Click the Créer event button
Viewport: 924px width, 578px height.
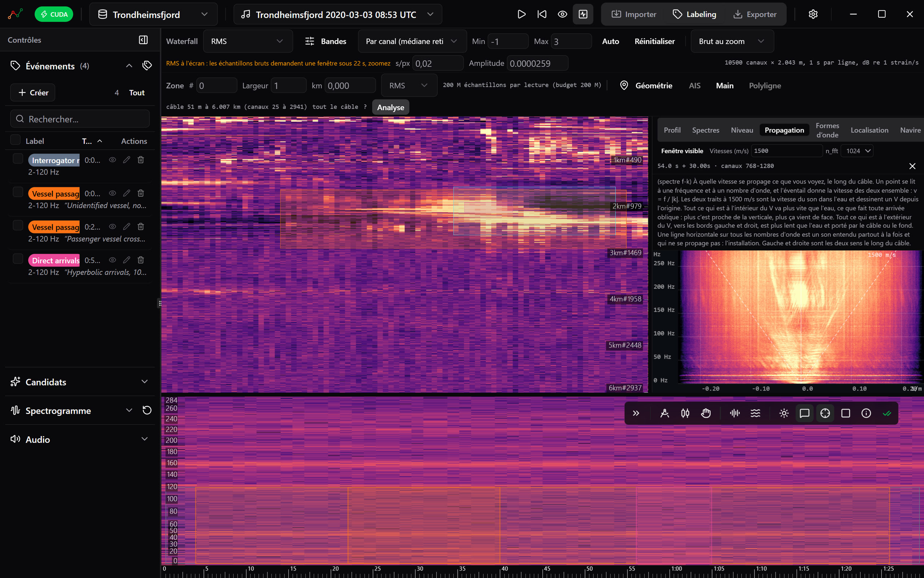(x=33, y=92)
